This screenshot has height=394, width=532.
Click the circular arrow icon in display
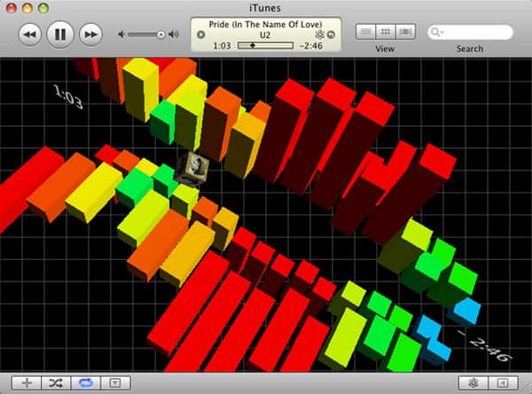tap(331, 35)
